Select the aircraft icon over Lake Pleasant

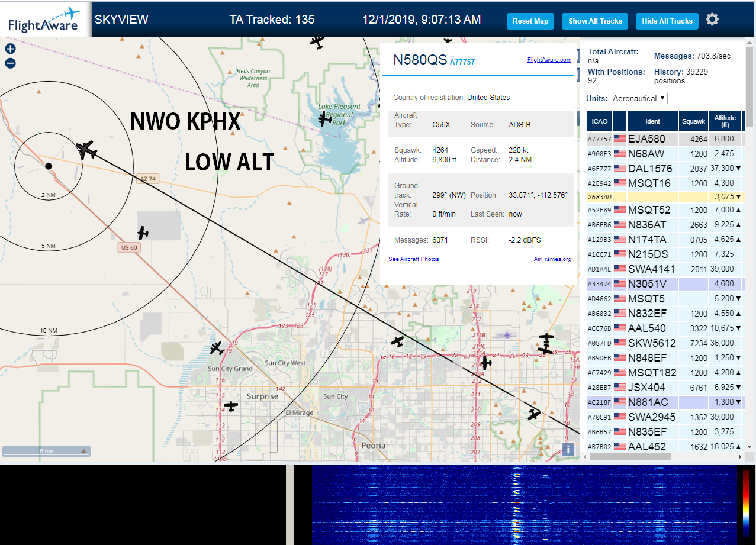[324, 119]
